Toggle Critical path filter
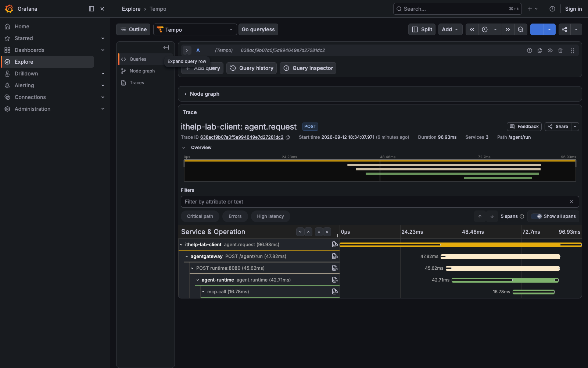 click(200, 216)
